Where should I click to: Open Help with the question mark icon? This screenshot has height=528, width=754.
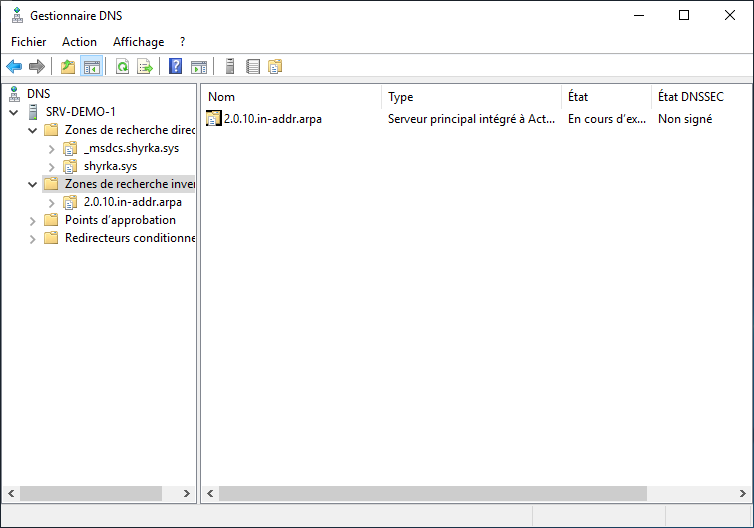pos(176,67)
